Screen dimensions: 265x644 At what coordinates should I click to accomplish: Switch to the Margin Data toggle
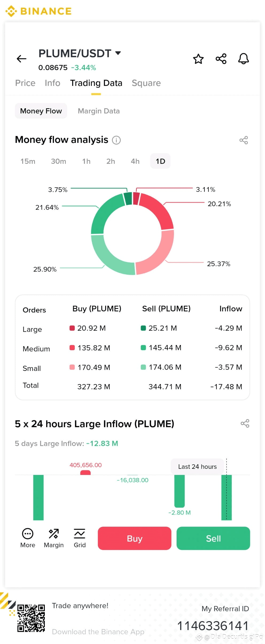pyautogui.click(x=99, y=111)
